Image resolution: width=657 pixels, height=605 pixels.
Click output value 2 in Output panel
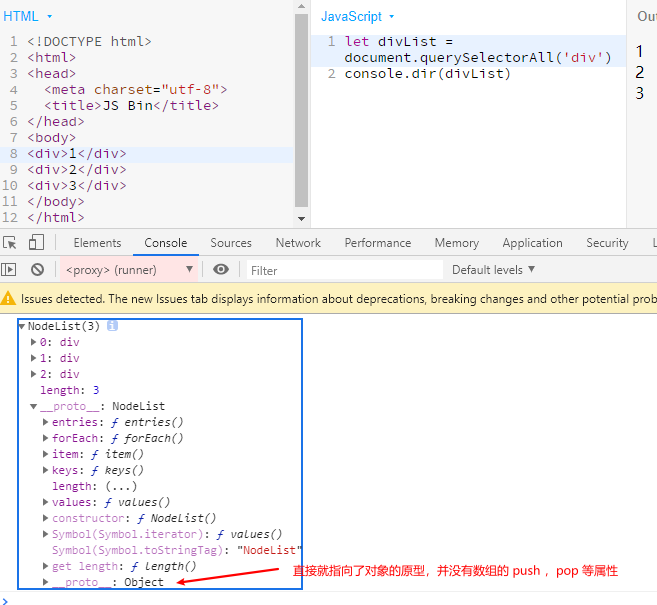coord(639,72)
